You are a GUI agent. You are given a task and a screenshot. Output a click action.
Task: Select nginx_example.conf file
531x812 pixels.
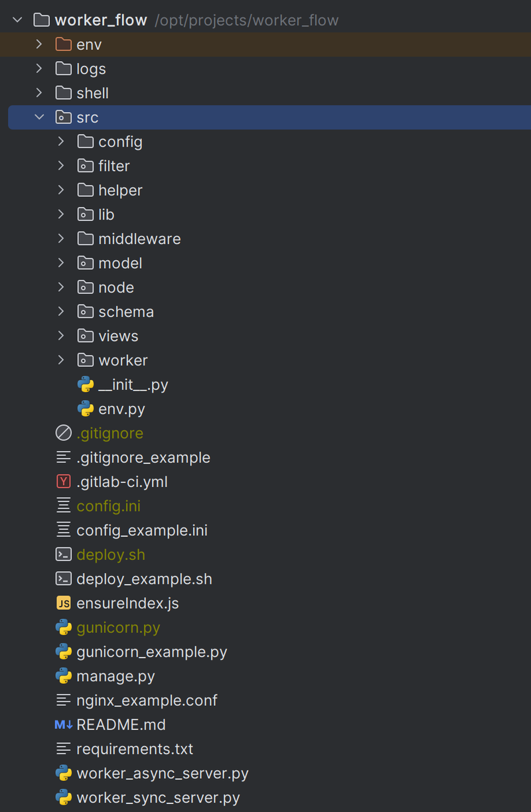147,700
